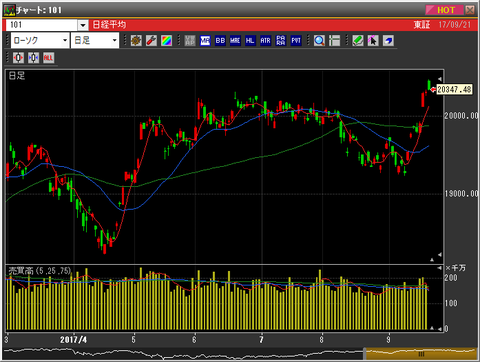The image size is (480, 362).
Task: Click the red arrow beside the price label
Action: tap(433, 89)
